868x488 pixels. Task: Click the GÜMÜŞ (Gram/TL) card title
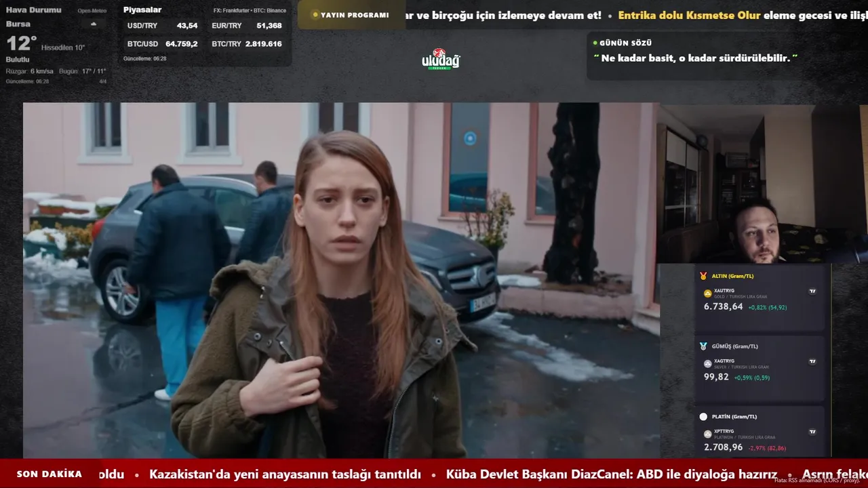click(734, 346)
